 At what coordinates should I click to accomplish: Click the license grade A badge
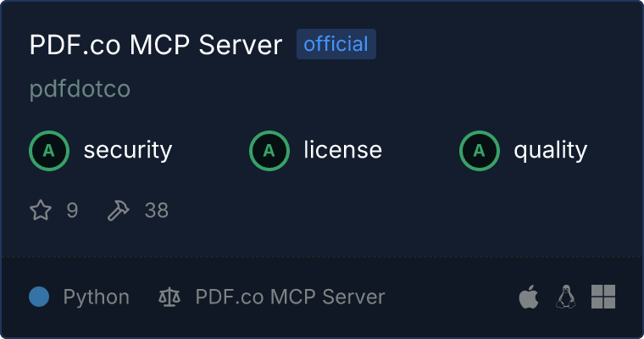(x=269, y=151)
